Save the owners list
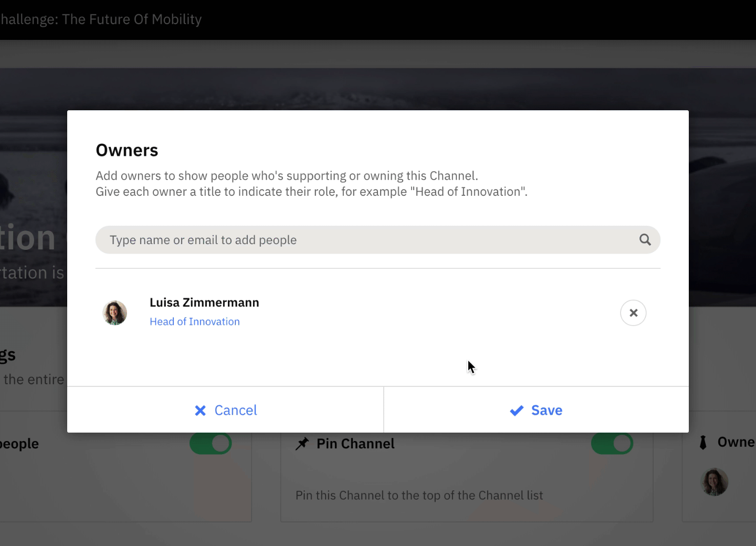Viewport: 756px width, 546px height. click(536, 410)
